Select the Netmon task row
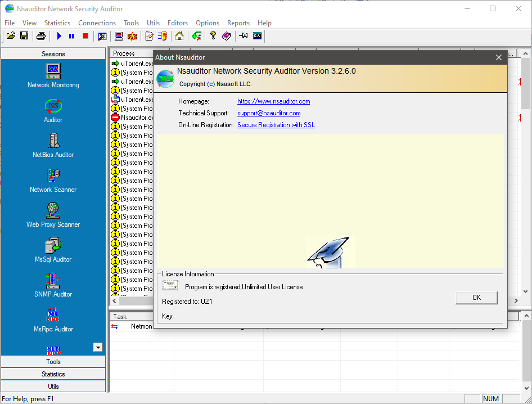Viewport: 532px width, 404px height. tap(132, 326)
